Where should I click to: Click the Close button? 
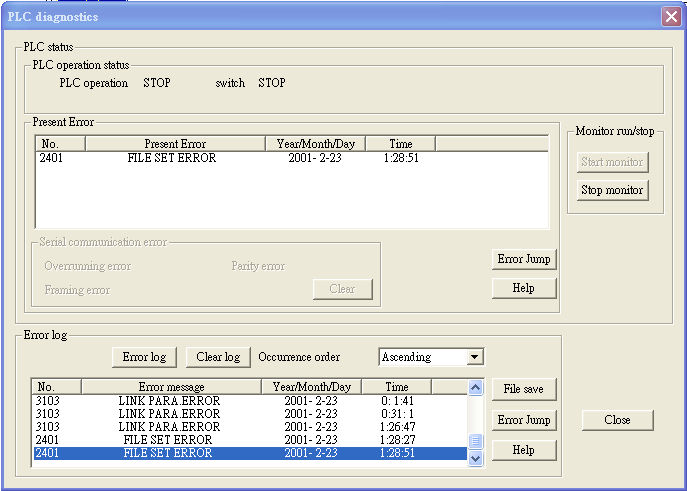(x=617, y=420)
